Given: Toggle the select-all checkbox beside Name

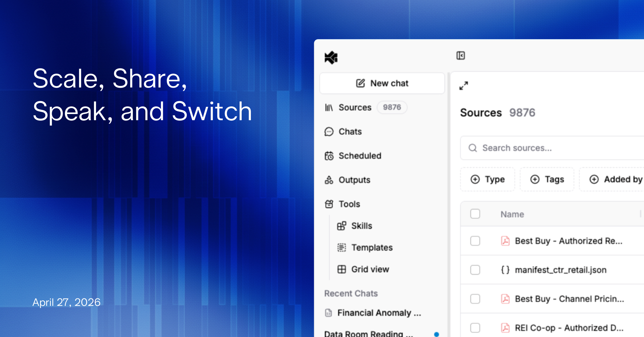Looking at the screenshot, I should [x=475, y=214].
